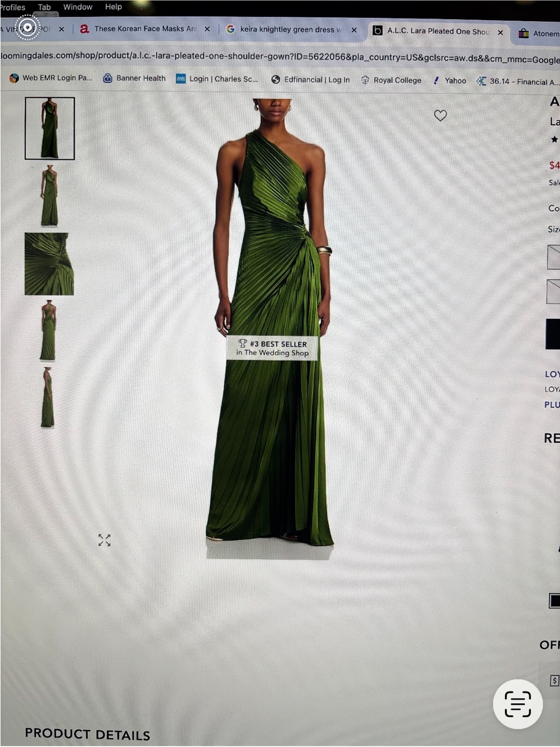Select side-view dress thumbnail at bottom
Viewport: 560px width, 747px height.
pos(48,397)
